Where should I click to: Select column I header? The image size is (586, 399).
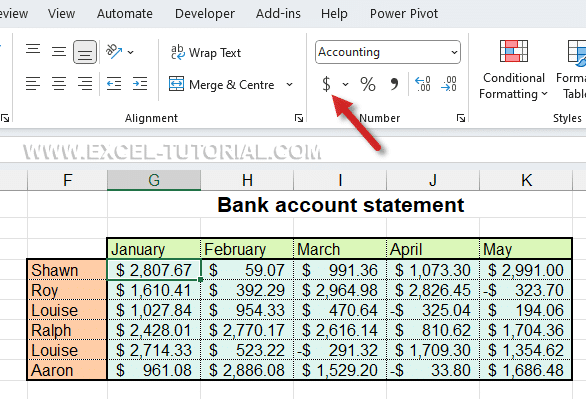(x=340, y=180)
